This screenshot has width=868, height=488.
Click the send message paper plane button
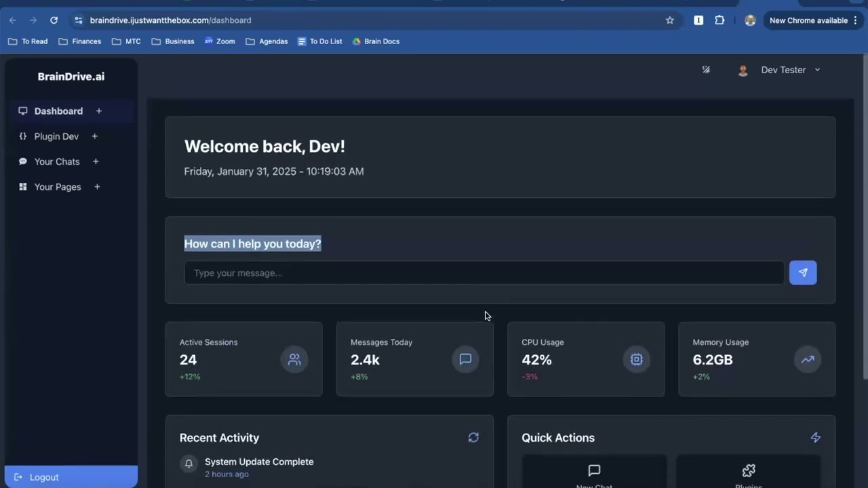[x=802, y=272]
